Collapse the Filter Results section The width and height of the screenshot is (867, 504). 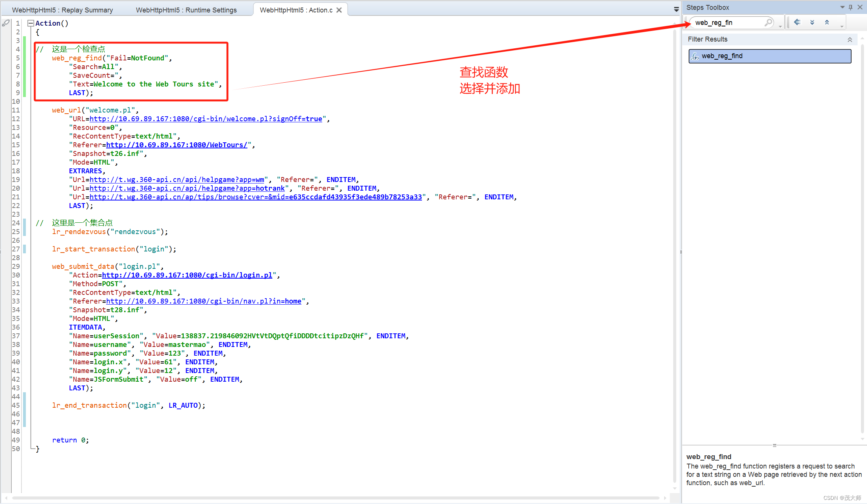click(850, 39)
